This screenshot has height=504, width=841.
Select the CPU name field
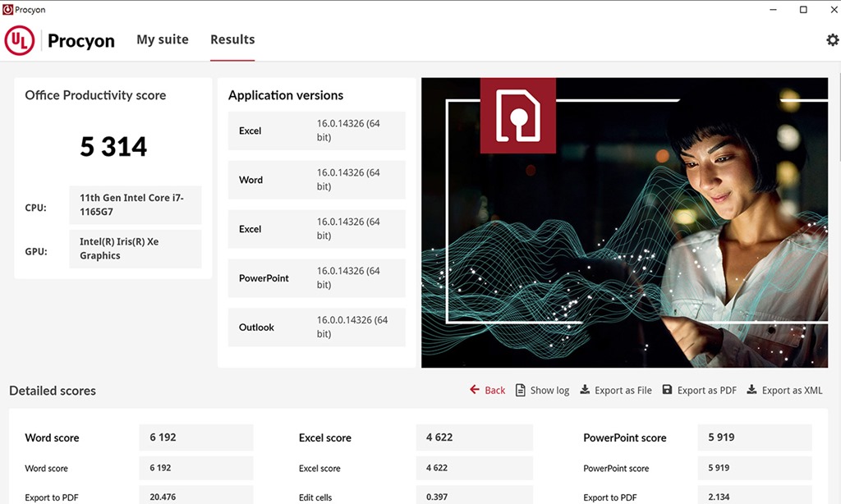coord(135,205)
